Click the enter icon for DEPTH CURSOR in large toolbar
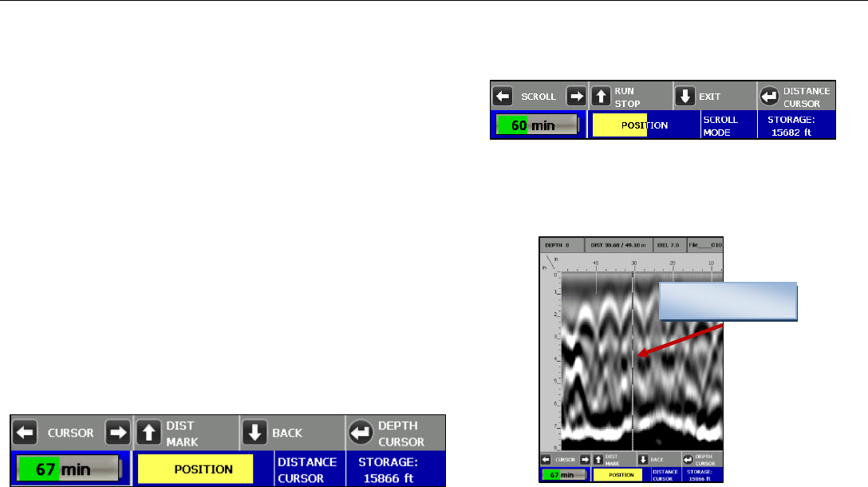This screenshot has width=868, height=487. coord(361,432)
